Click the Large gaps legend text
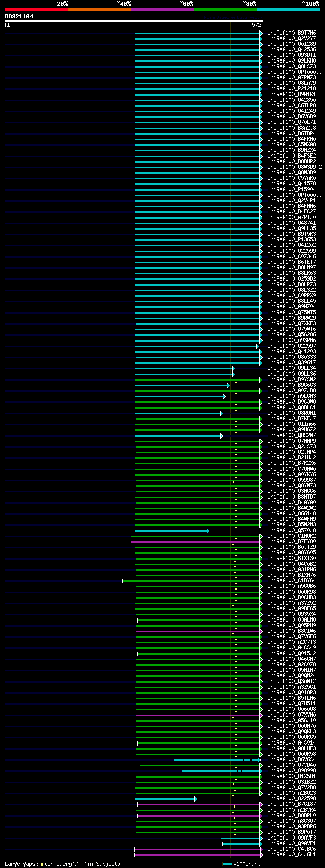This screenshot has width=325, height=868. (62, 864)
